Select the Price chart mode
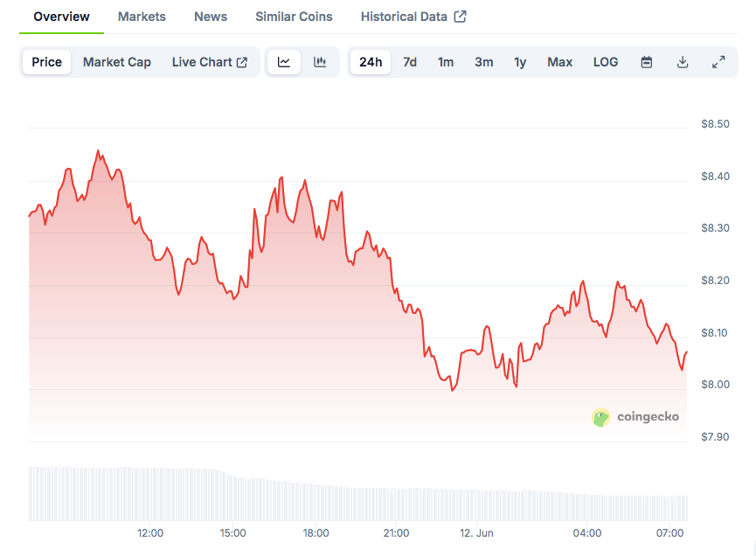 tap(47, 62)
